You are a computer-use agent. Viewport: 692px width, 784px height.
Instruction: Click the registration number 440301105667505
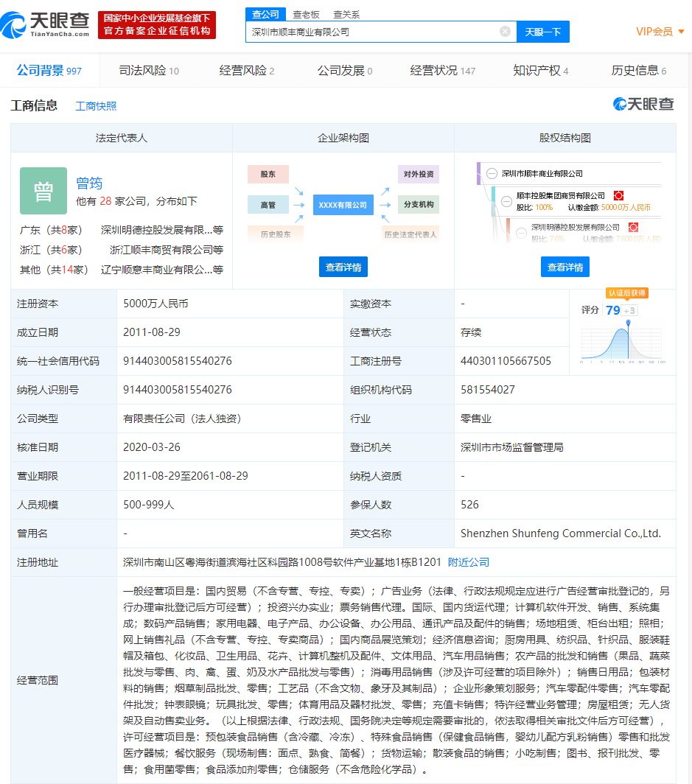point(506,361)
